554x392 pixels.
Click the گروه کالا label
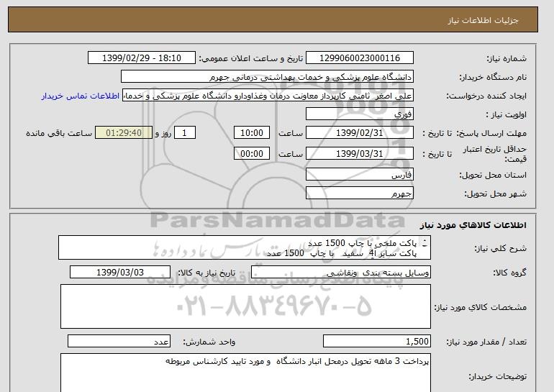click(x=510, y=273)
